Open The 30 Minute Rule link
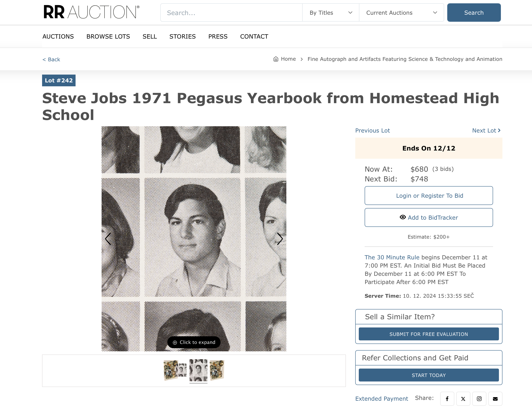Screen dimensions: 532x413 click(x=392, y=257)
